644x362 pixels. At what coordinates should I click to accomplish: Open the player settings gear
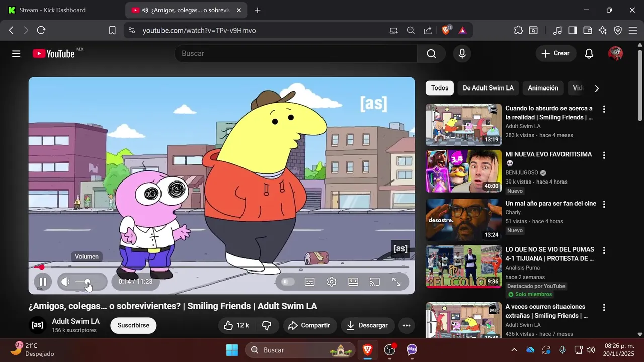[x=332, y=282]
